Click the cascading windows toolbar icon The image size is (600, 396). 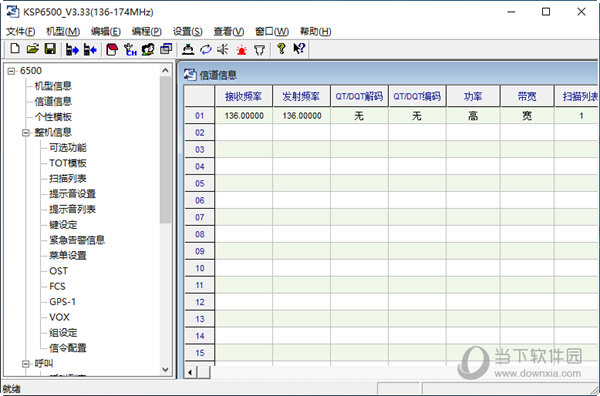(x=166, y=49)
